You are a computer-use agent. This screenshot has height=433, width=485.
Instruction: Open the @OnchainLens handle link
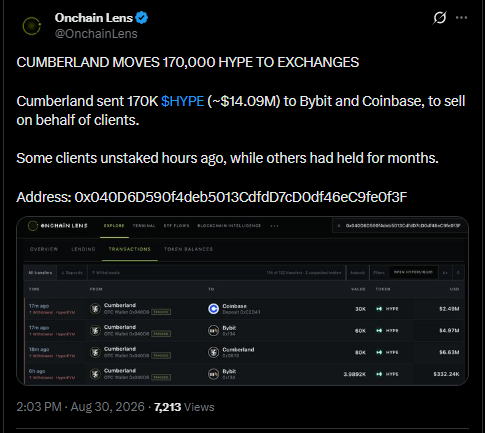[96, 34]
